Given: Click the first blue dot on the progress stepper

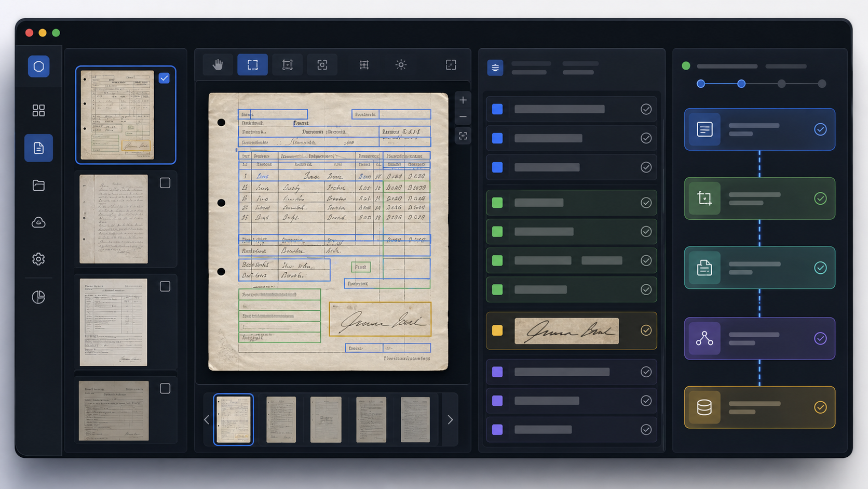Looking at the screenshot, I should (x=701, y=84).
